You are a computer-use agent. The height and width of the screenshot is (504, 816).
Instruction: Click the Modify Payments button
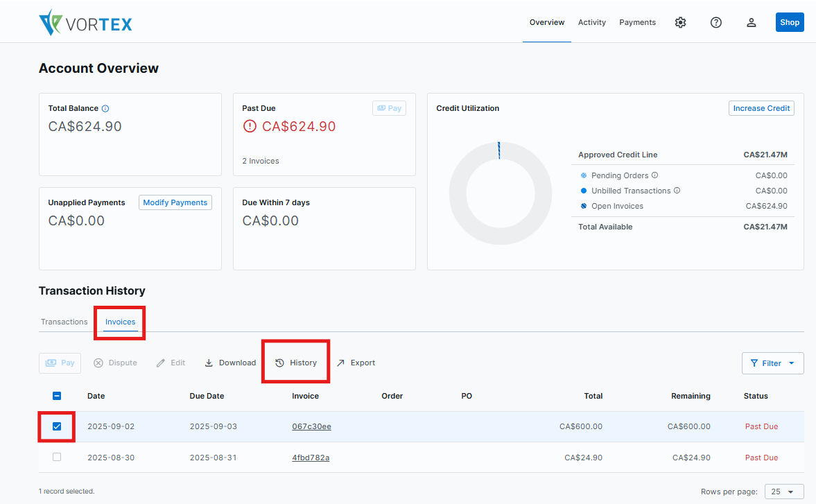tap(175, 202)
